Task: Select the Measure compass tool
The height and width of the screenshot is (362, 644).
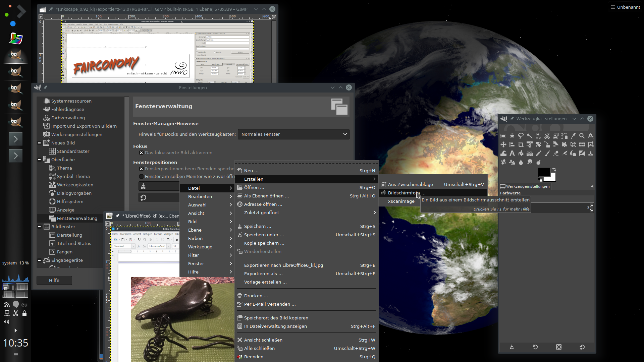Action: 591,136
